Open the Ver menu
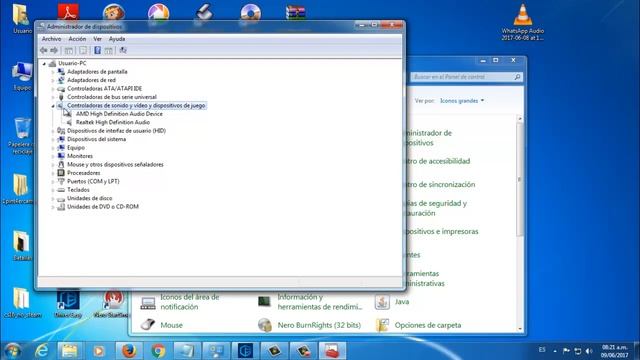The width and height of the screenshot is (640, 360). tap(97, 39)
